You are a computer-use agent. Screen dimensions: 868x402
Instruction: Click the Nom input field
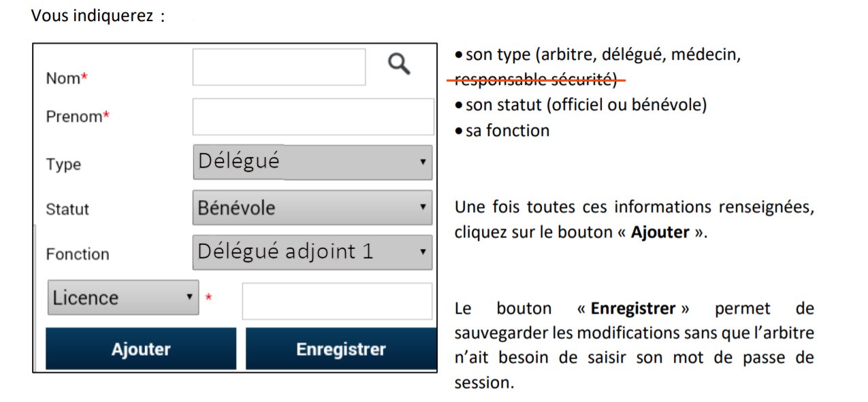pos(279,67)
